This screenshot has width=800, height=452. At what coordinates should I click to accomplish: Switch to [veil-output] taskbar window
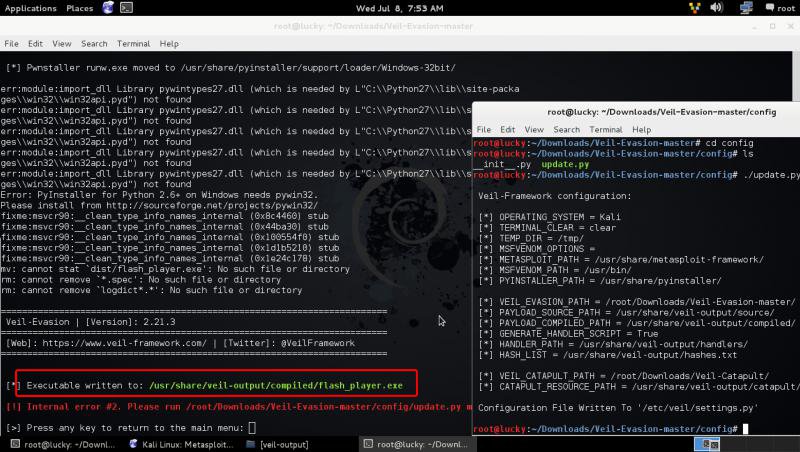click(278, 444)
